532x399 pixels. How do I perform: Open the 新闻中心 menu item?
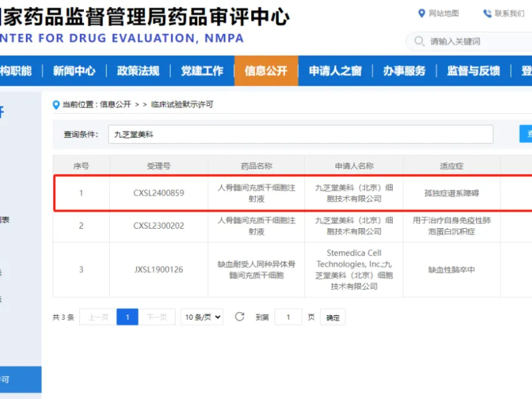74,71
